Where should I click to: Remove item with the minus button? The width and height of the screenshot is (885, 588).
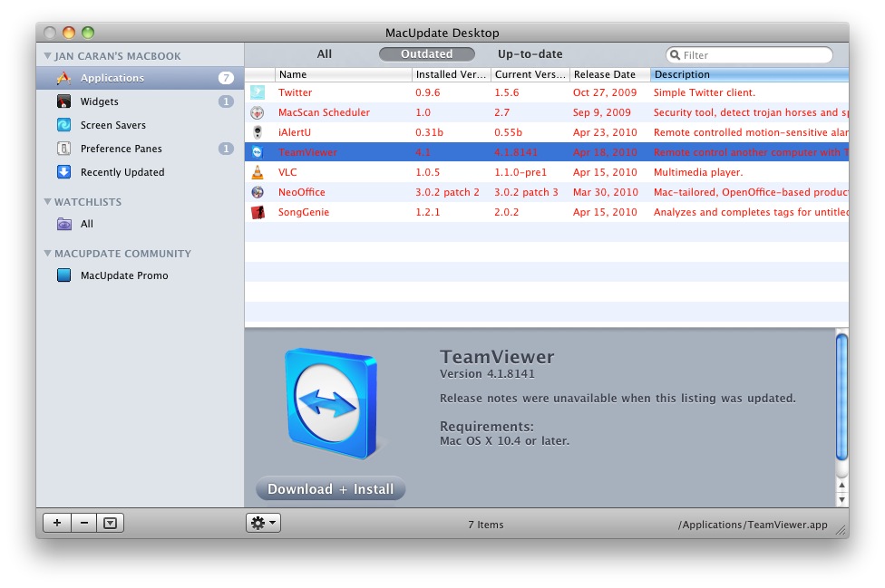point(84,523)
